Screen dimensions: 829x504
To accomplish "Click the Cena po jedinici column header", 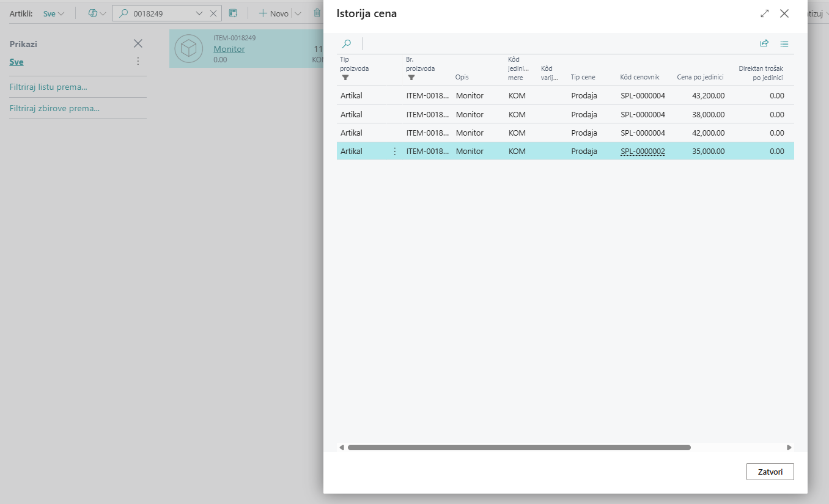I will [x=700, y=77].
